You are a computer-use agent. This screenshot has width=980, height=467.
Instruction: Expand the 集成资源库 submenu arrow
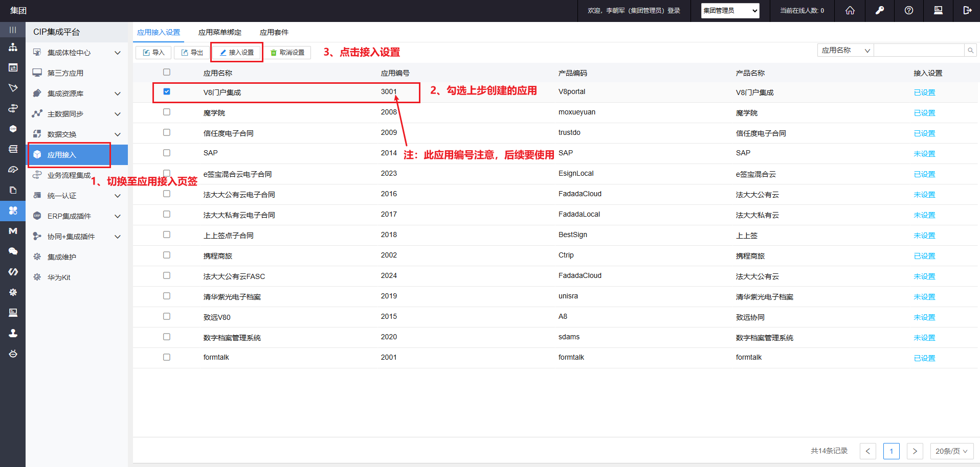tap(118, 94)
